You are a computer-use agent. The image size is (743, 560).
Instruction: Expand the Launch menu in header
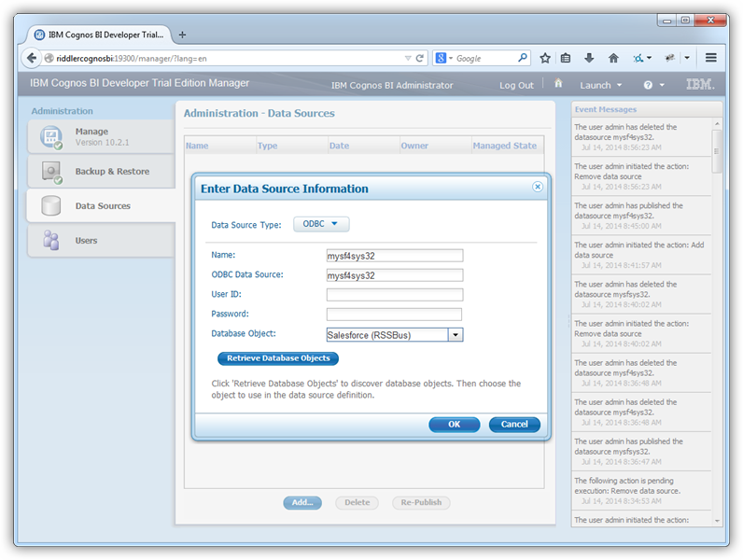[596, 85]
